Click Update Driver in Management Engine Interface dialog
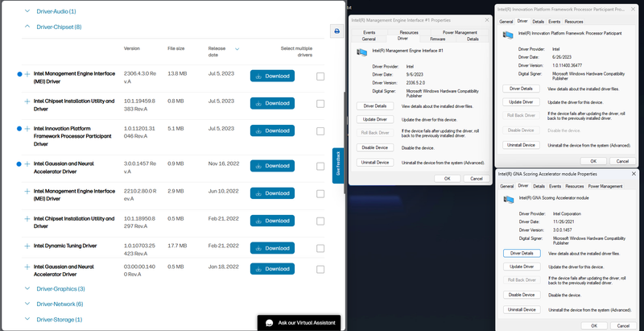The image size is (644, 331). 375,119
